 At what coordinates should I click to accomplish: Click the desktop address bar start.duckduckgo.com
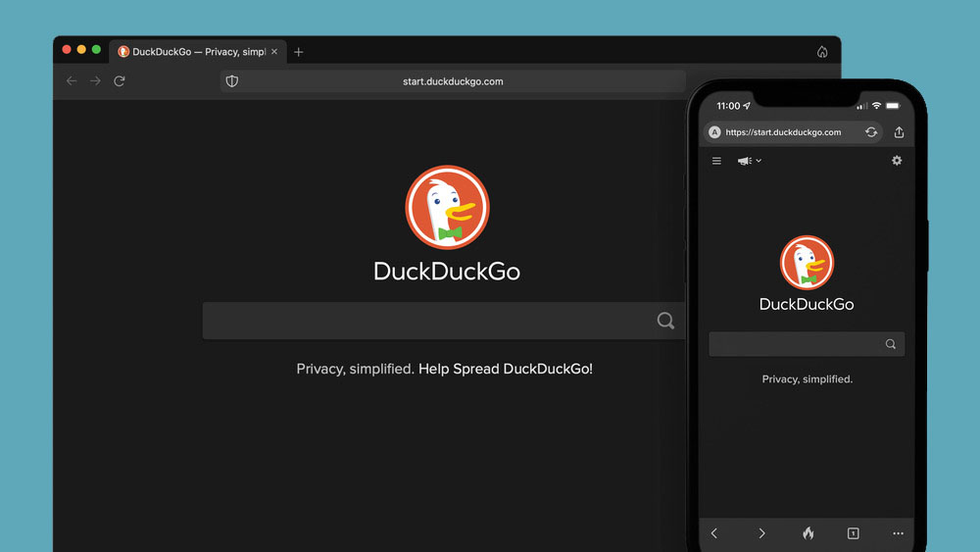[453, 81]
